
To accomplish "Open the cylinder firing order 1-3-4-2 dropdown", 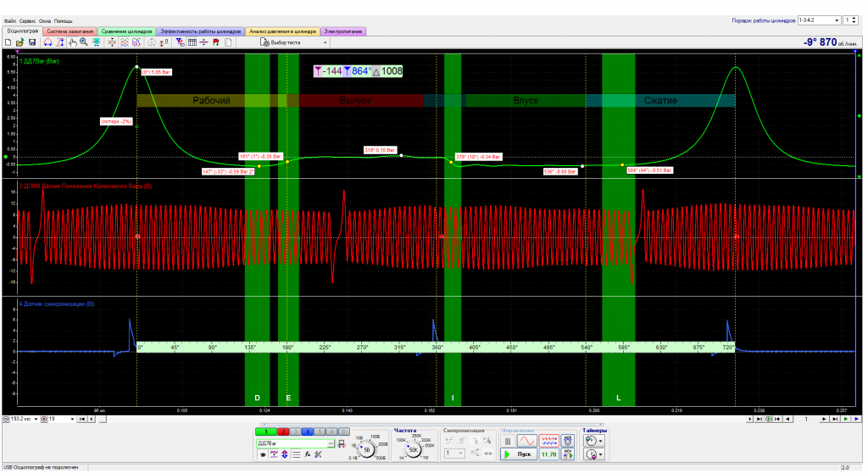I will click(819, 20).
